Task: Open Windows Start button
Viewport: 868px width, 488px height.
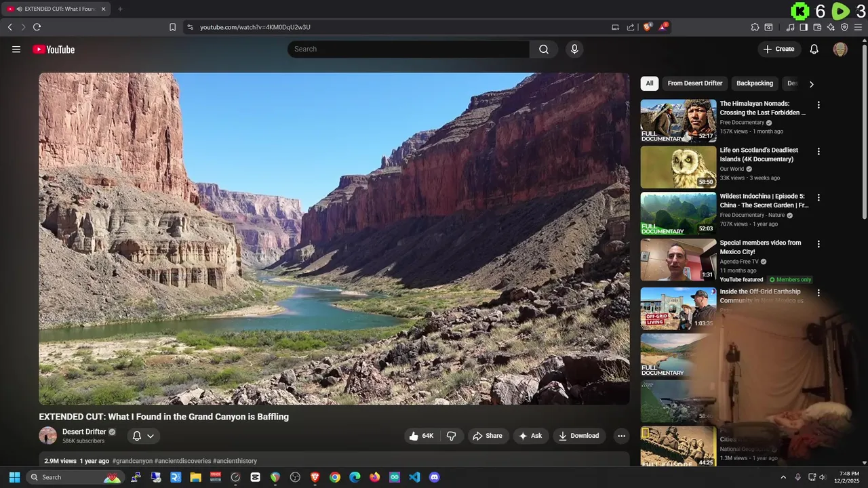Action: tap(14, 477)
